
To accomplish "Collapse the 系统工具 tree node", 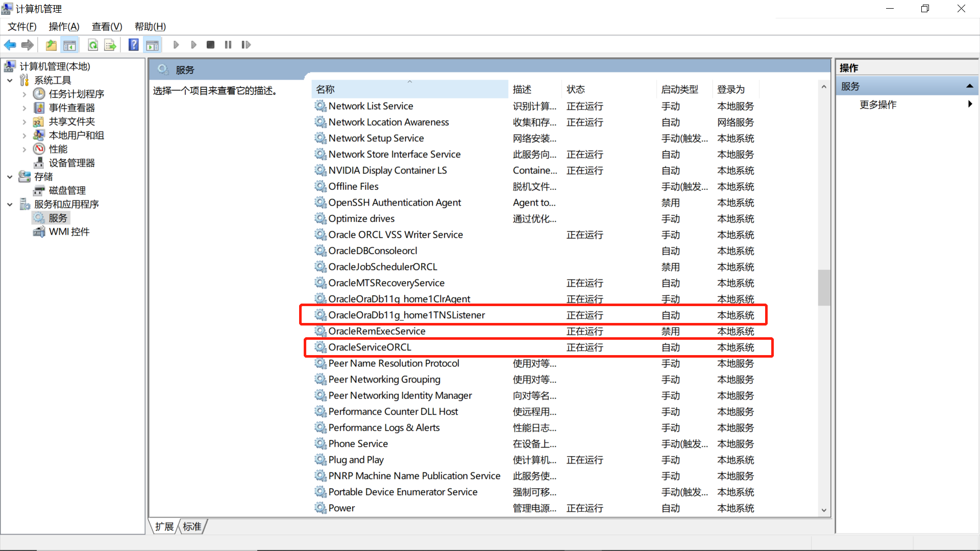I will [x=10, y=80].
